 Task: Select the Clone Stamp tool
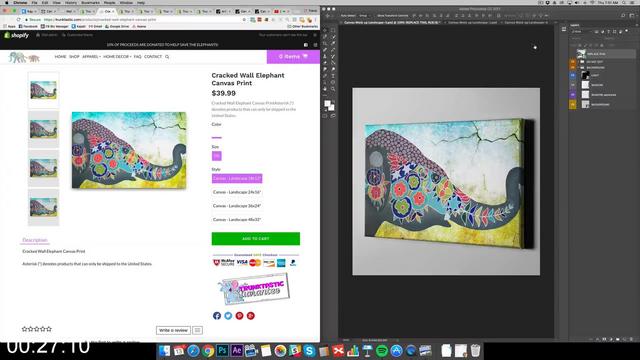325,56
